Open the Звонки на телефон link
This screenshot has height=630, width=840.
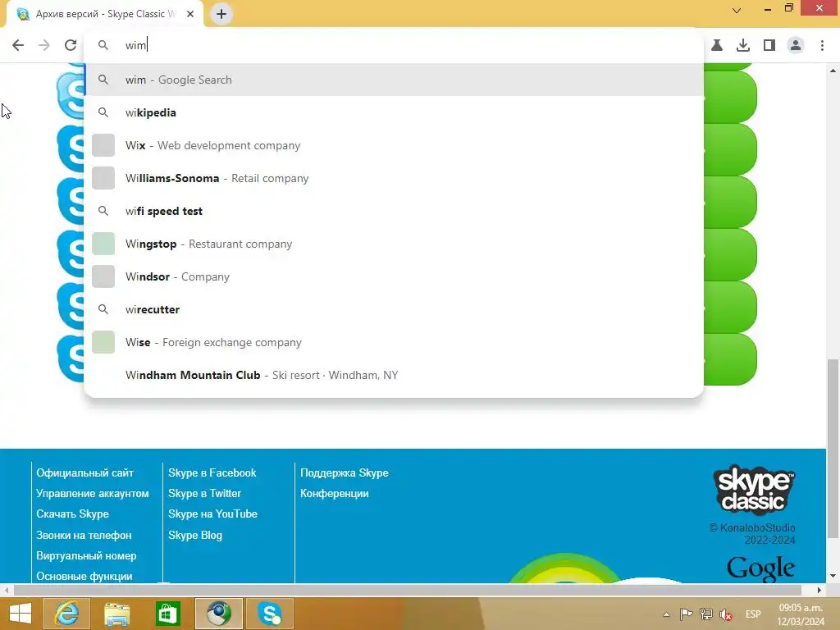84,535
